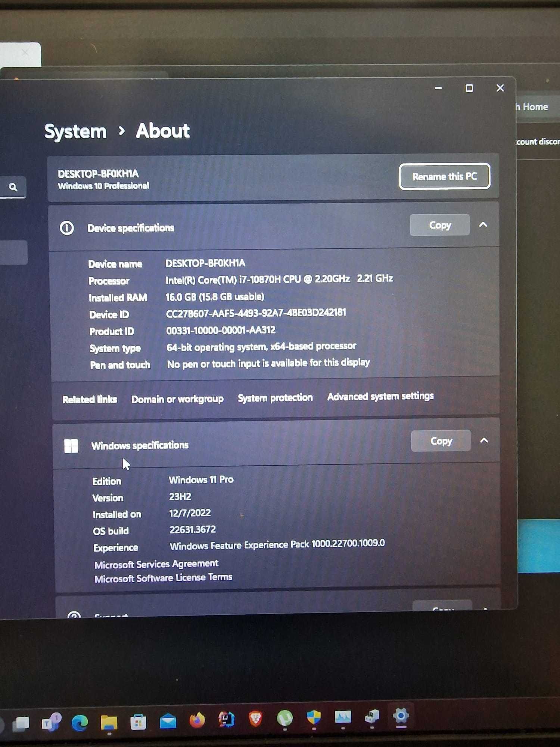Viewport: 560px width, 747px height.
Task: Click the Settings gear on the taskbar
Action: point(401,716)
